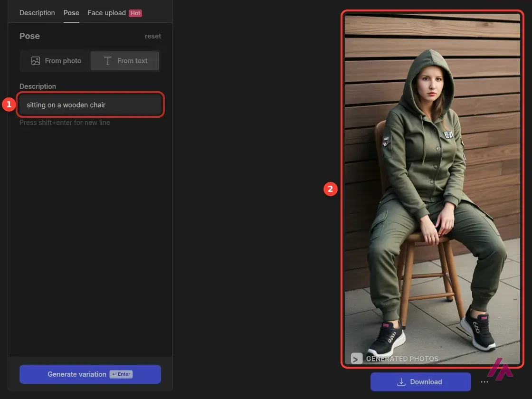The height and width of the screenshot is (399, 532).
Task: Switch to the Description tab
Action: pyautogui.click(x=37, y=13)
